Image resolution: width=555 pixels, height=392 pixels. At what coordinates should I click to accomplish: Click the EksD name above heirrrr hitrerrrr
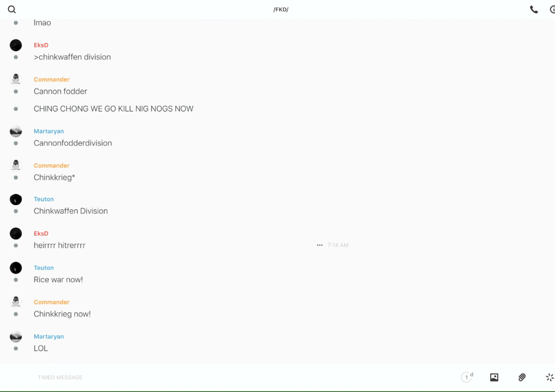click(x=41, y=234)
